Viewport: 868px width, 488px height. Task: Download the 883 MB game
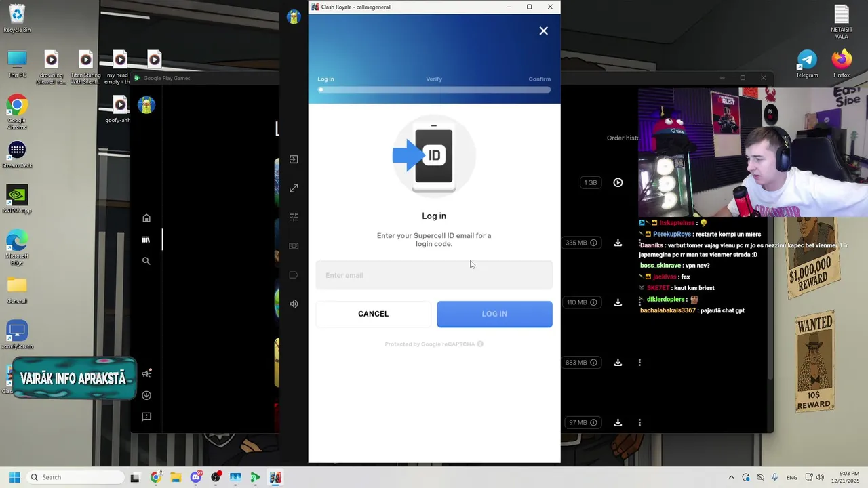(x=618, y=363)
